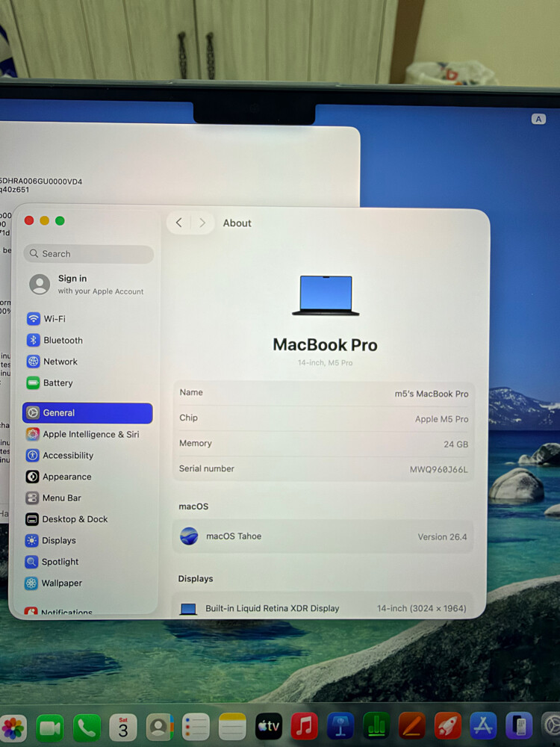This screenshot has height=747, width=560.
Task: Go back using the left chevron
Action: (179, 223)
